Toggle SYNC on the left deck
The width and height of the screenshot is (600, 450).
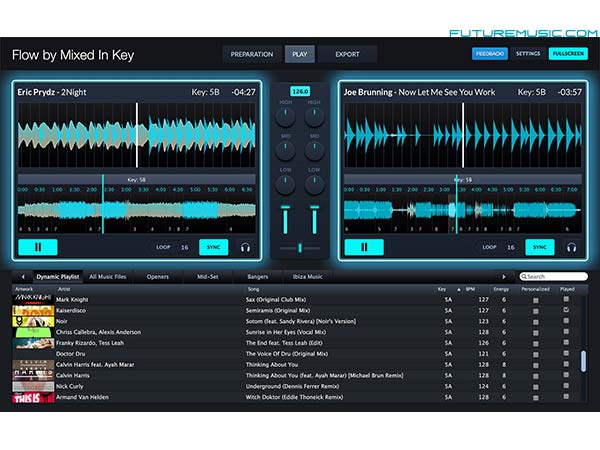pyautogui.click(x=214, y=247)
